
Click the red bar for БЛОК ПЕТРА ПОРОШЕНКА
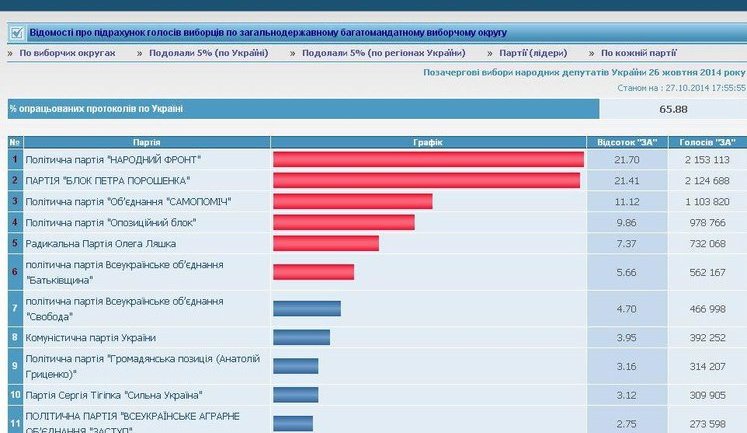[426, 181]
